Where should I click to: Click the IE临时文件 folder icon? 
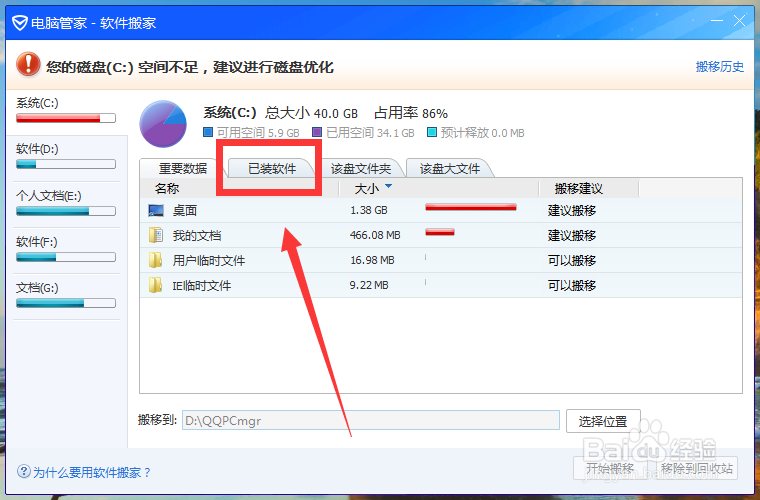pos(156,285)
